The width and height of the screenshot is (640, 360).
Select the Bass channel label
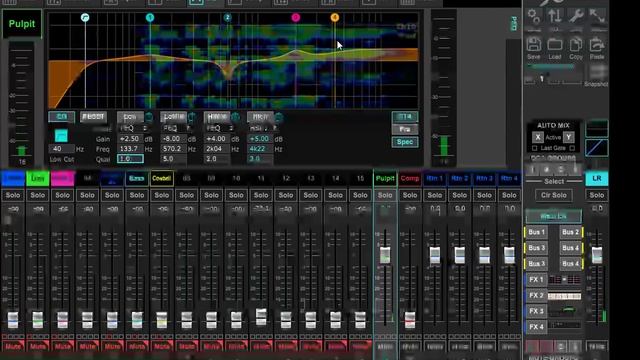tap(137, 178)
